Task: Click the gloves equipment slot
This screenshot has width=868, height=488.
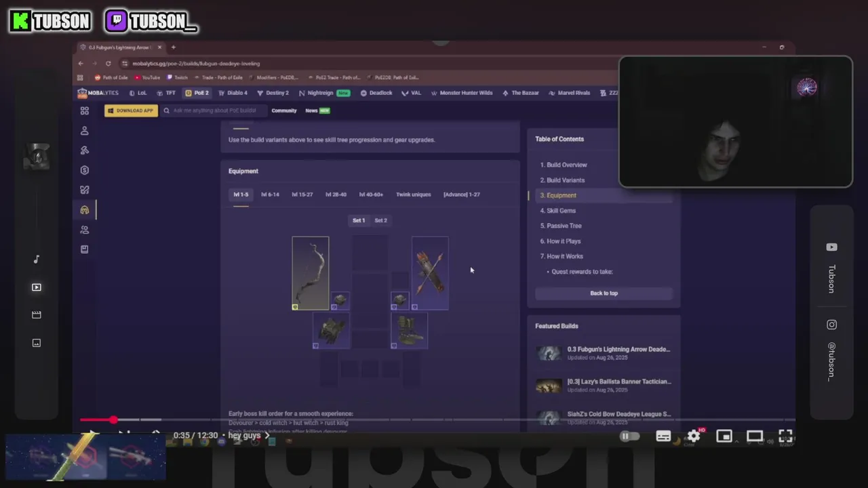Action: point(332,330)
